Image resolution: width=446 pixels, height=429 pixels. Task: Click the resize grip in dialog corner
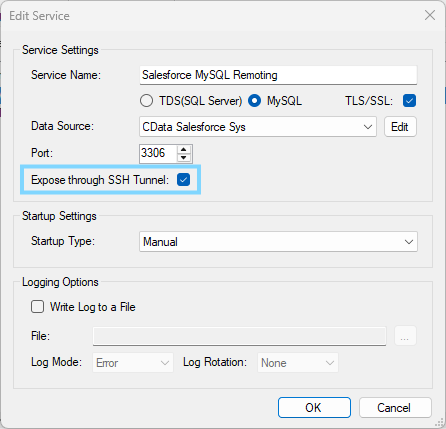pos(440,423)
